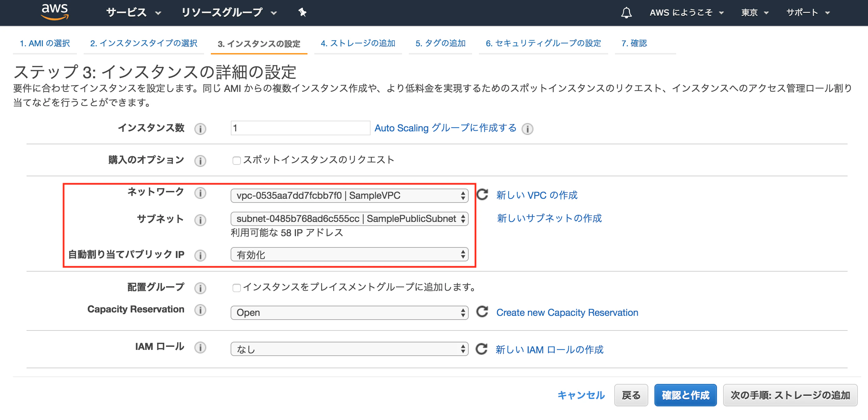868x420 pixels.
Task: Check the placement group checkbox
Action: (x=236, y=288)
